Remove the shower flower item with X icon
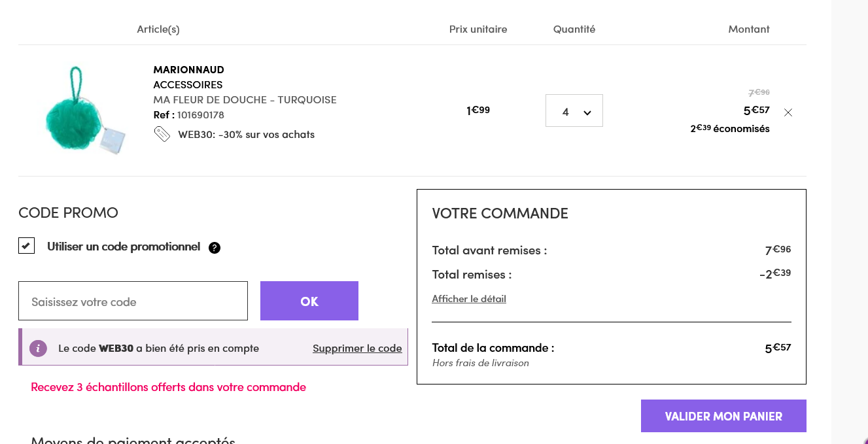The image size is (868, 444). 788,112
